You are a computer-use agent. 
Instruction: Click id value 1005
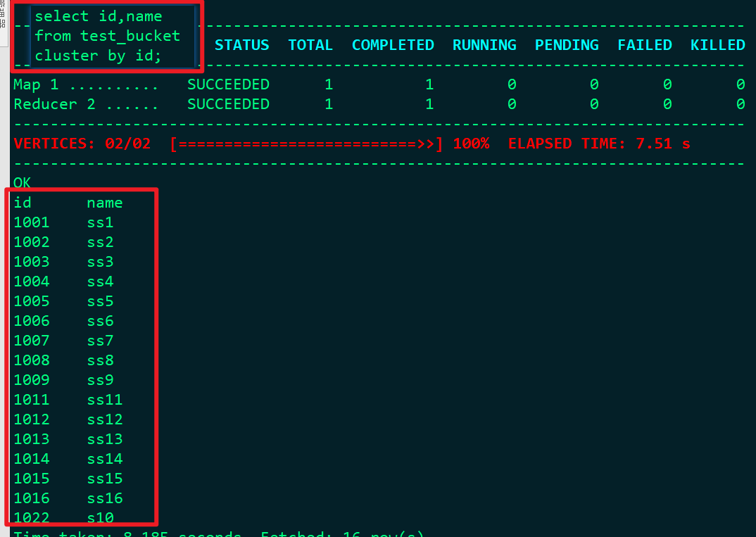click(32, 301)
